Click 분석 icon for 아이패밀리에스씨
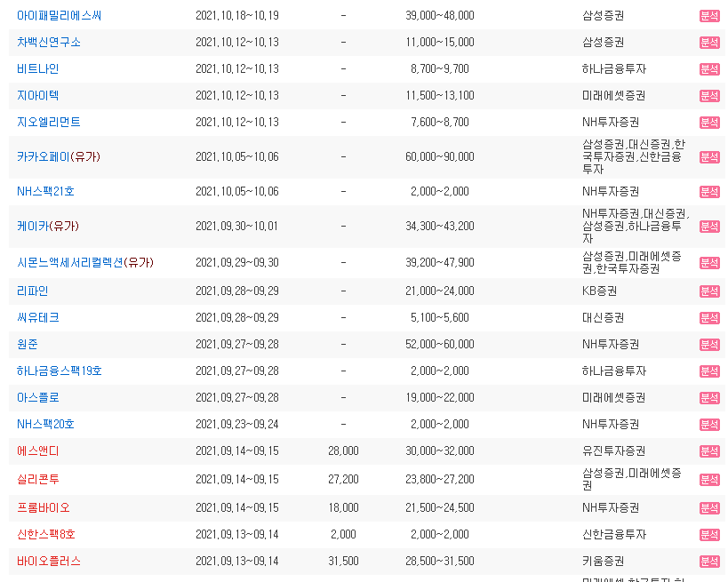 (709, 16)
